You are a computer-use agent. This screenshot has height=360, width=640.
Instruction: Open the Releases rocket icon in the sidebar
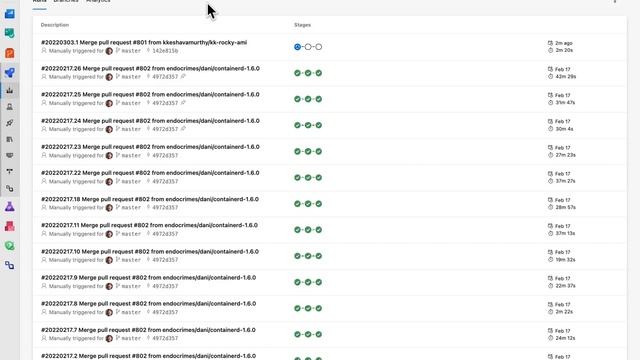pos(9,123)
